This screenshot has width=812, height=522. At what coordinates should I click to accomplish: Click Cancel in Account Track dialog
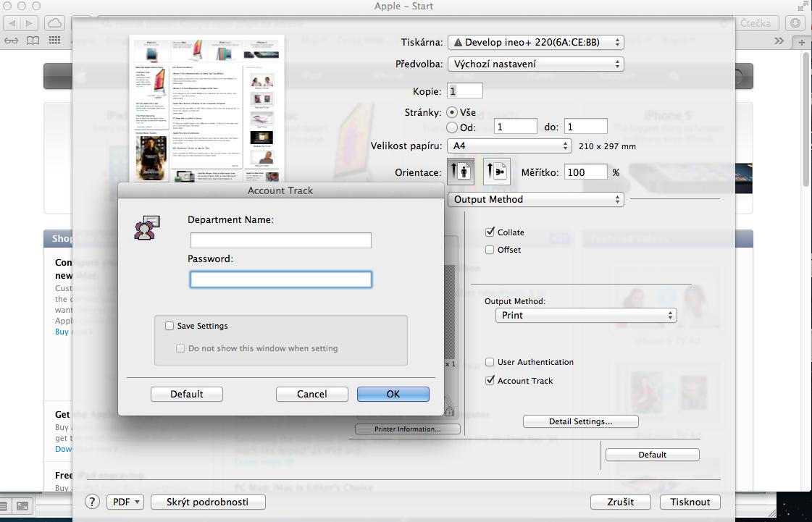[311, 394]
